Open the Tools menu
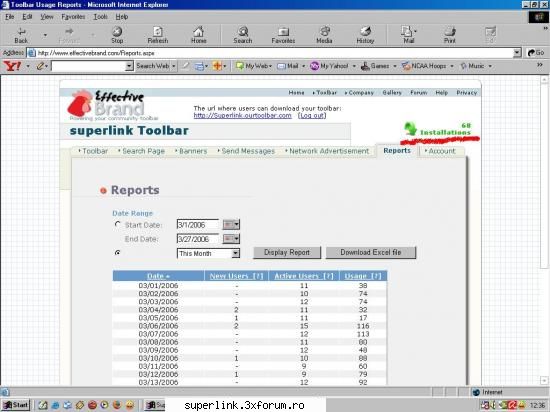Screen dimensions: 550x412 (x=100, y=16)
